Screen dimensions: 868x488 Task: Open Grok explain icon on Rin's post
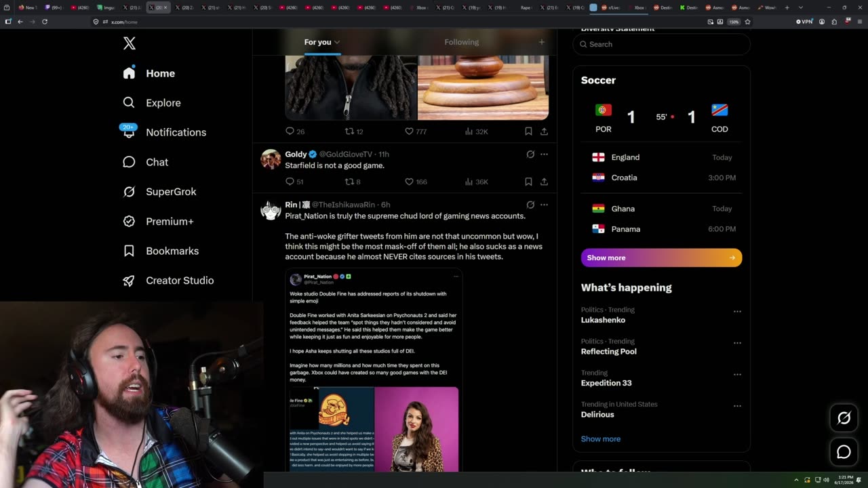[x=530, y=205]
